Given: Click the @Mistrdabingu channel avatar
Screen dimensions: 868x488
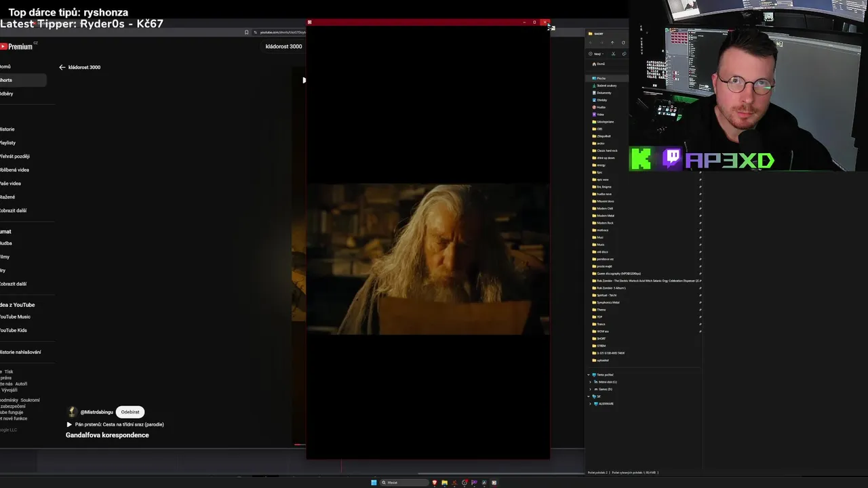Looking at the screenshot, I should tap(72, 412).
